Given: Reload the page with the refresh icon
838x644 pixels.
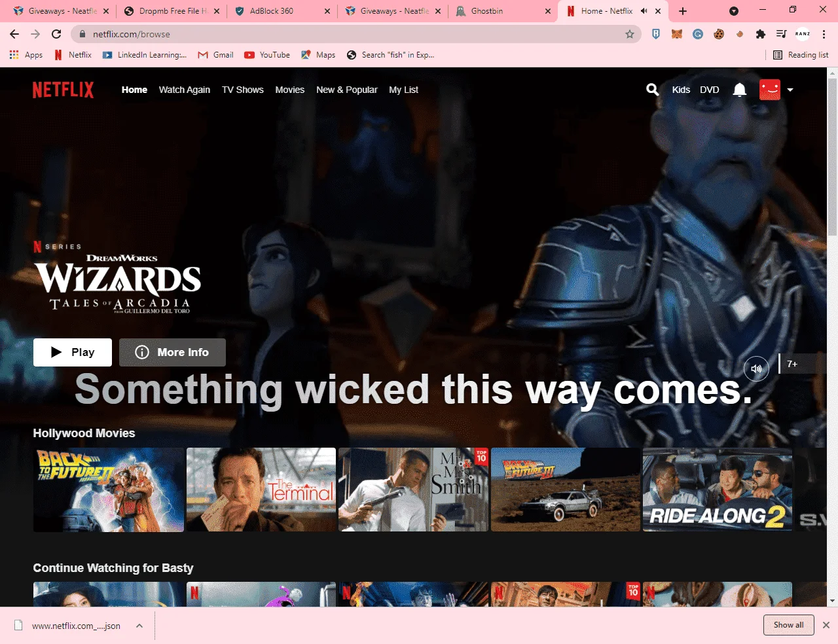Looking at the screenshot, I should click(56, 34).
